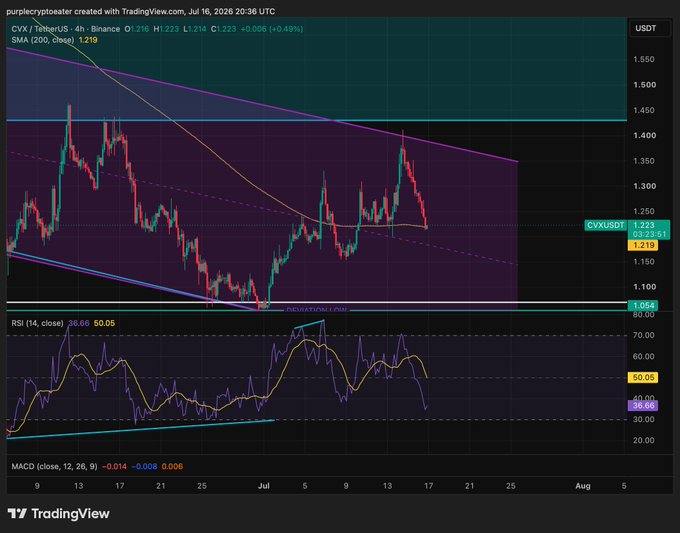The width and height of the screenshot is (680, 533).
Task: Click the Aug label on the time axis
Action: 582,486
